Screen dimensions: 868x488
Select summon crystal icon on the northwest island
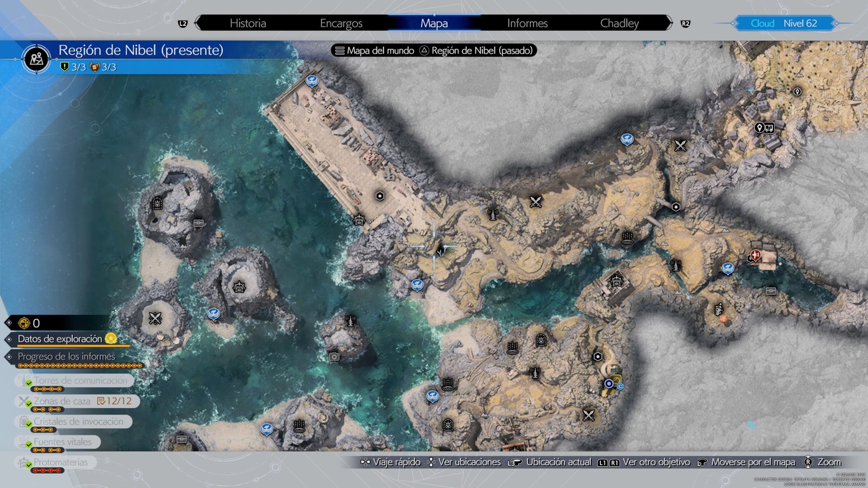(x=157, y=204)
